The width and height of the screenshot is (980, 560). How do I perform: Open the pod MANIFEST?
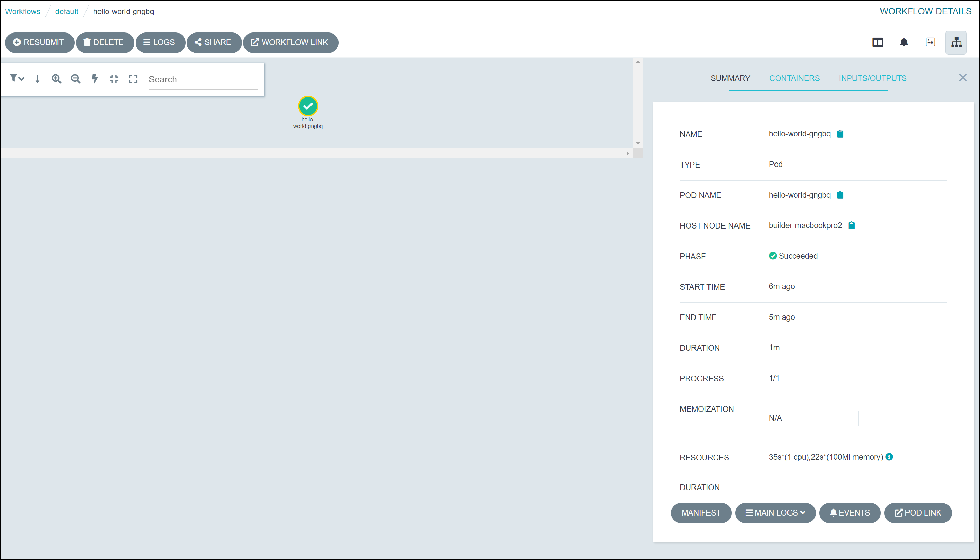point(701,513)
